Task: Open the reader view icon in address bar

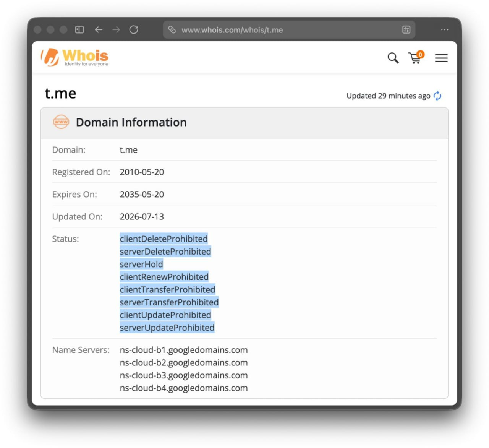Action: click(406, 30)
